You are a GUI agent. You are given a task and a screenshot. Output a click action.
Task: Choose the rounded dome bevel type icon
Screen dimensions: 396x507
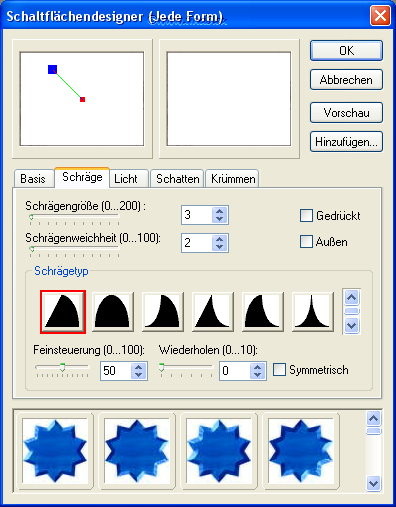pos(113,312)
